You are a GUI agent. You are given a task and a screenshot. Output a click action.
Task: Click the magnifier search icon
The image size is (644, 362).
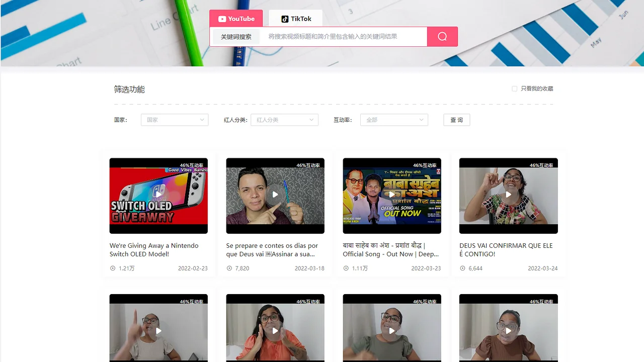click(441, 36)
